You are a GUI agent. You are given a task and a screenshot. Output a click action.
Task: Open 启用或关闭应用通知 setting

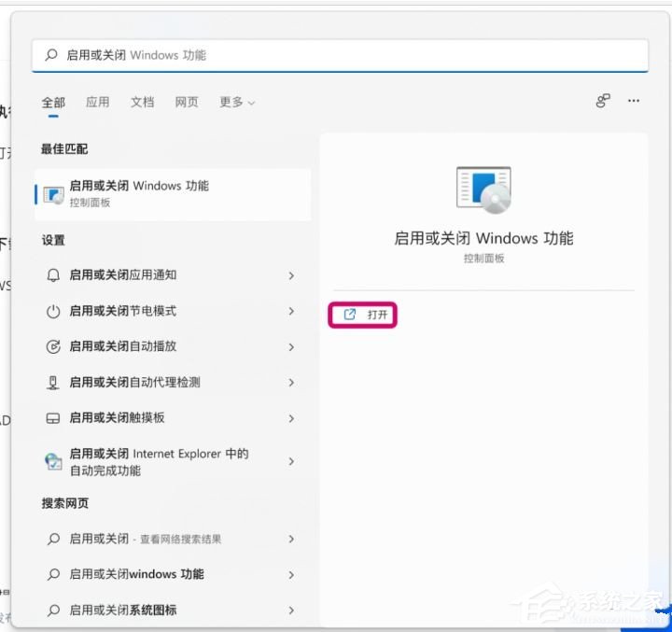pyautogui.click(x=171, y=275)
